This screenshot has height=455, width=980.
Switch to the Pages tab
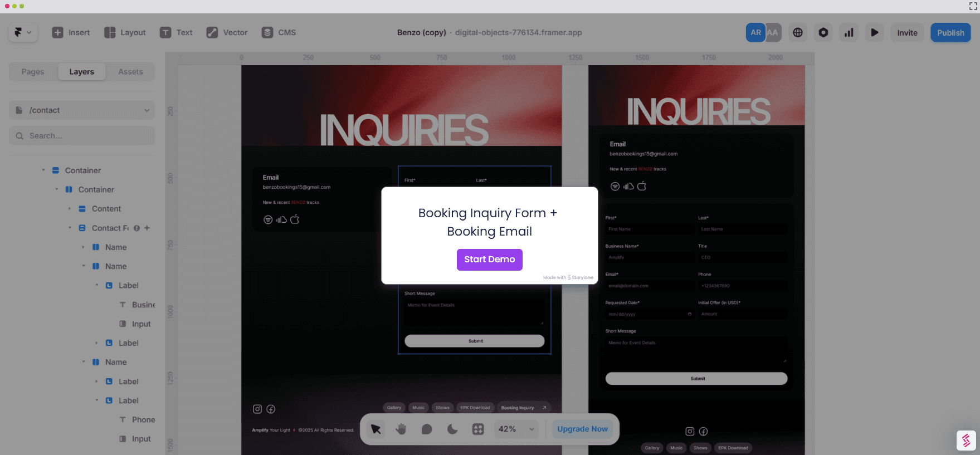[x=33, y=72]
